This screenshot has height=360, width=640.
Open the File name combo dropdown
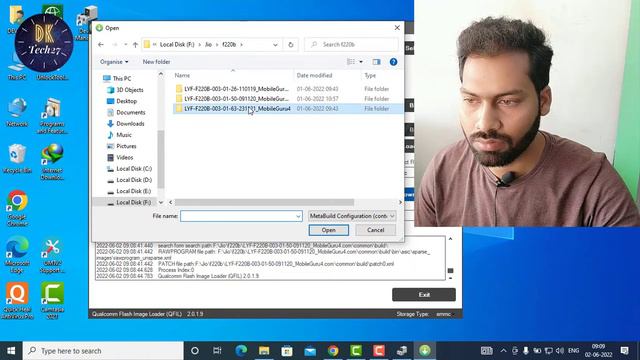tap(298, 216)
